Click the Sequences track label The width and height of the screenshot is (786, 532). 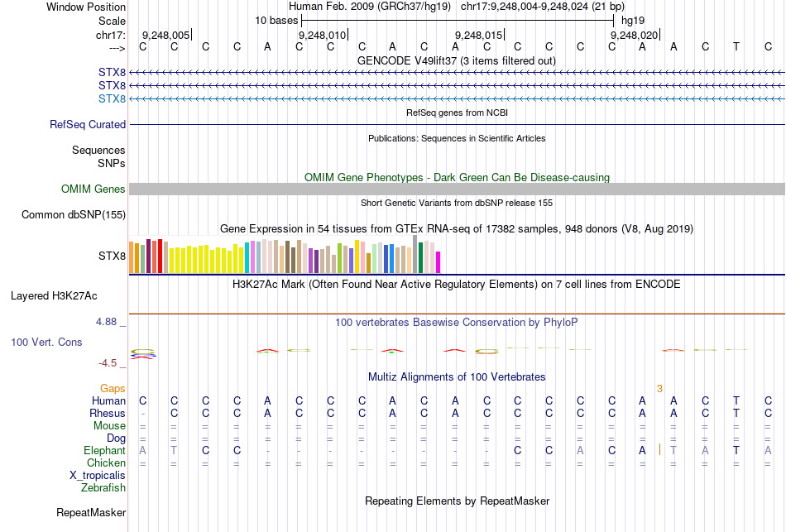[x=98, y=150]
